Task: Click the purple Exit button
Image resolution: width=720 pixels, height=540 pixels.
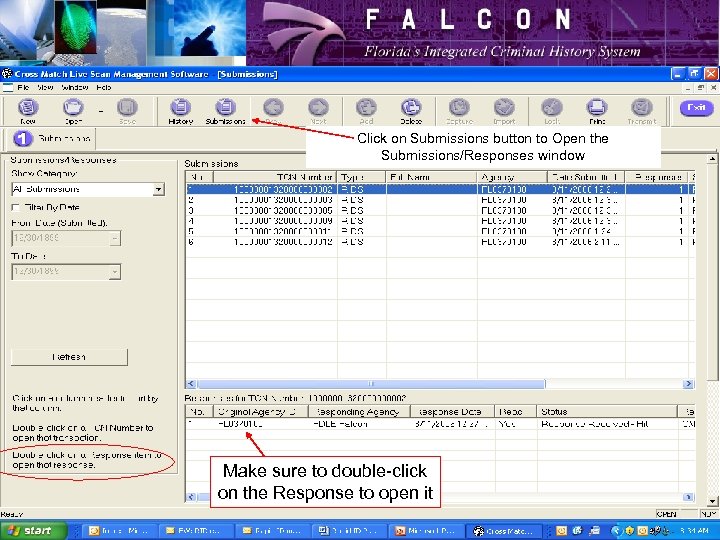Action: click(x=696, y=107)
